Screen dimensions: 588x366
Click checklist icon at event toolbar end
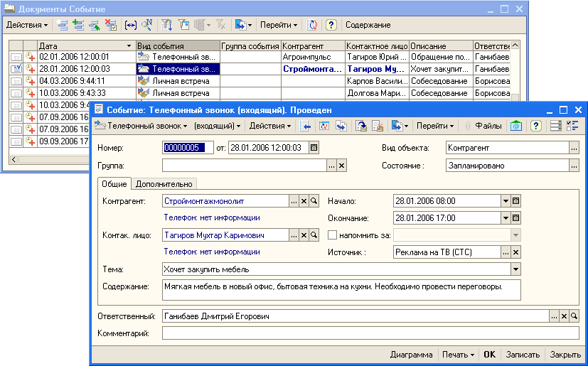(572, 126)
